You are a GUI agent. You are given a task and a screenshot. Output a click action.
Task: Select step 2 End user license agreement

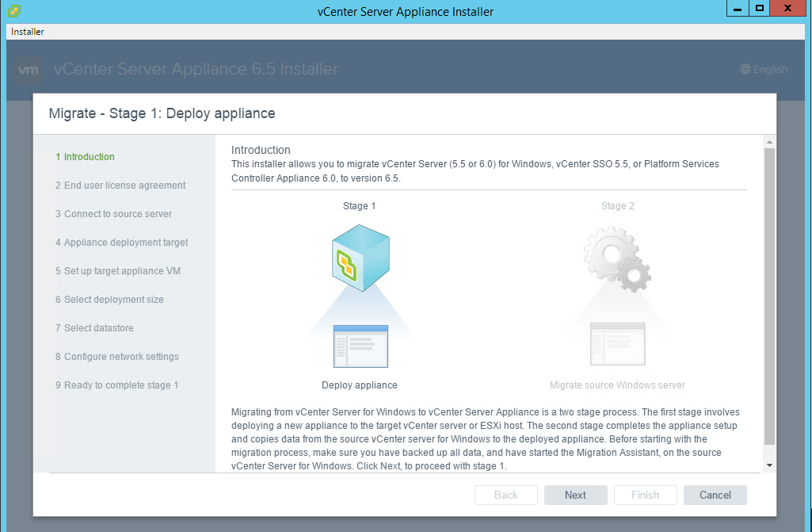point(120,185)
